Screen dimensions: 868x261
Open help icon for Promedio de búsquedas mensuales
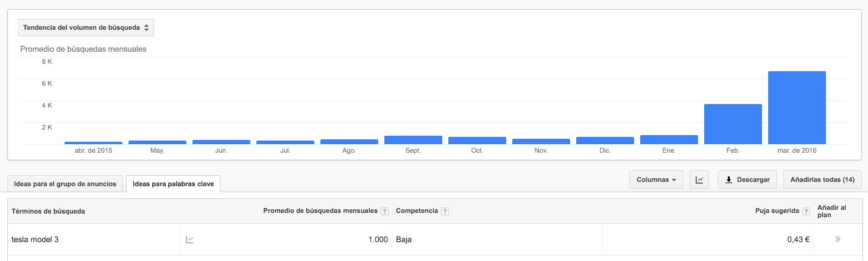coord(384,211)
